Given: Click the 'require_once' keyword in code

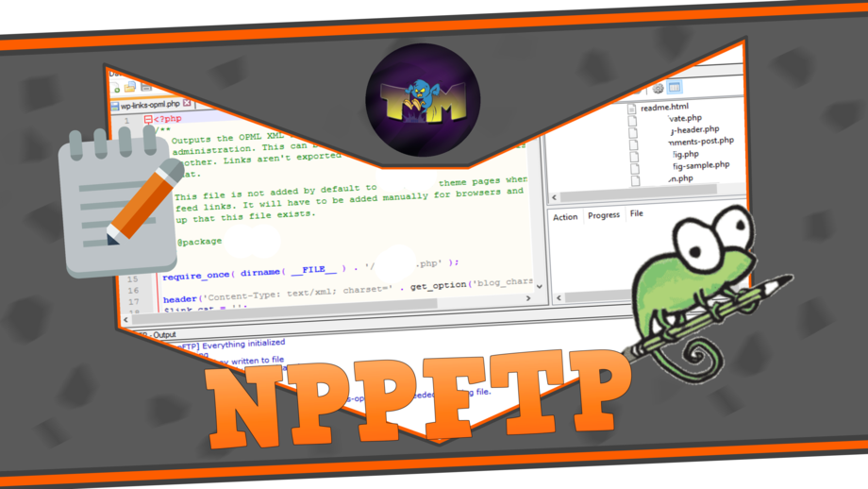Looking at the screenshot, I should pyautogui.click(x=196, y=276).
